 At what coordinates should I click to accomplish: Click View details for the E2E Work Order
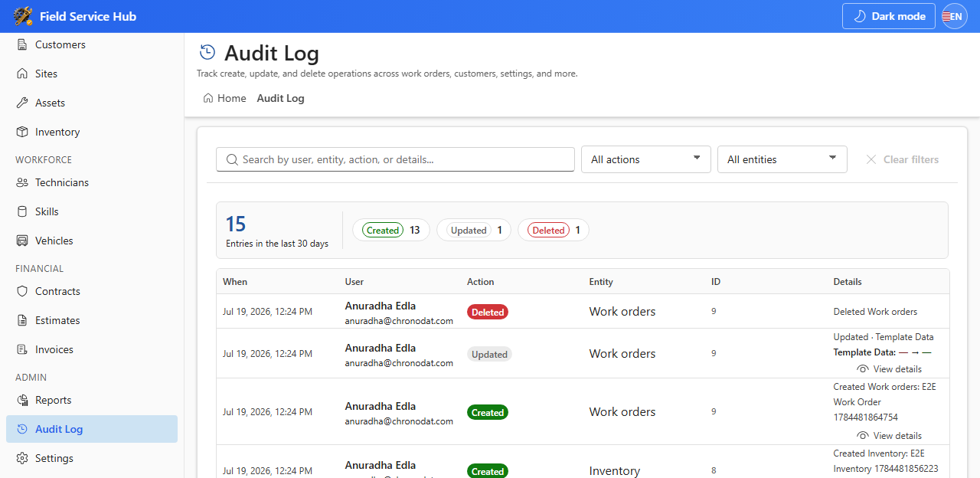click(x=889, y=436)
